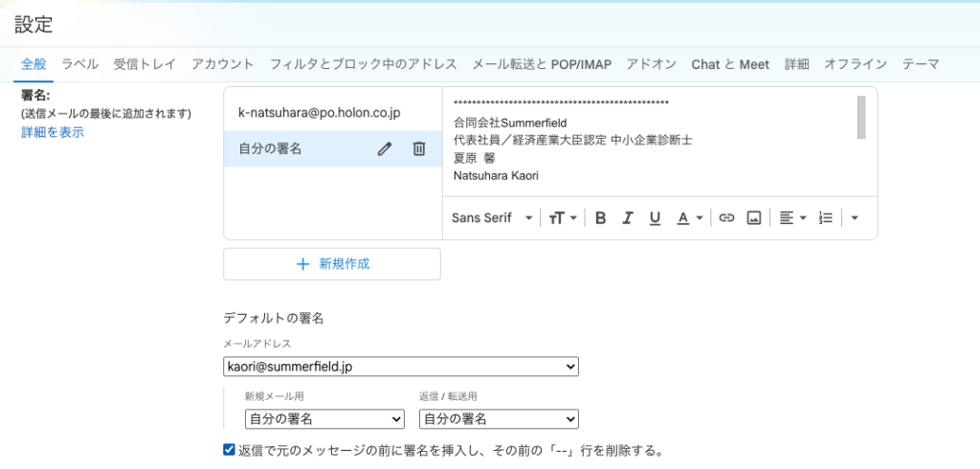Expand the 新規メール用 signature dropdown
The image size is (980, 469).
click(324, 418)
